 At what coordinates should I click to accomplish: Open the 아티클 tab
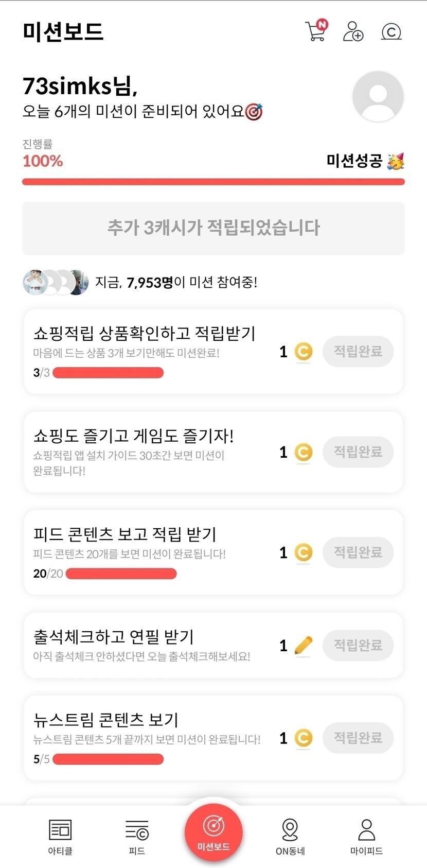tap(60, 836)
